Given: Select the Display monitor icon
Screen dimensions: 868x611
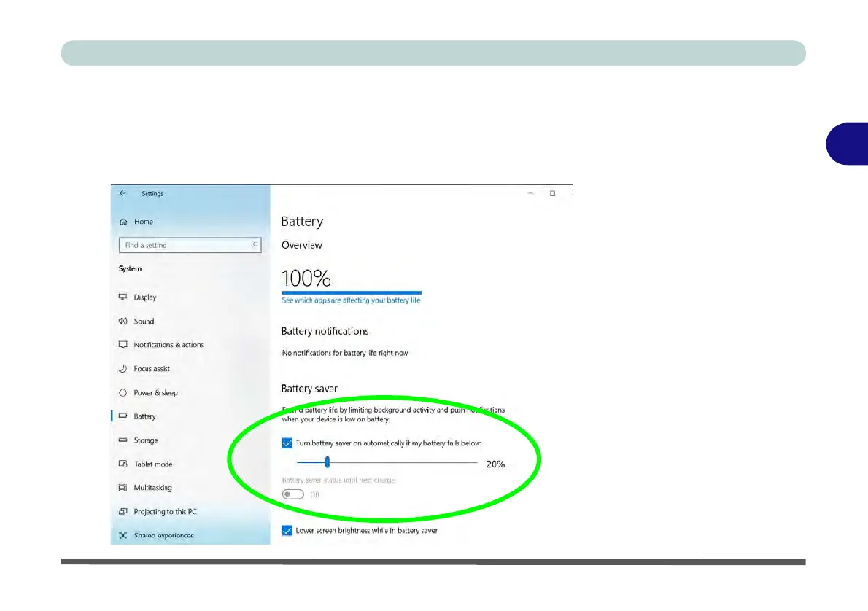Looking at the screenshot, I should point(123,297).
